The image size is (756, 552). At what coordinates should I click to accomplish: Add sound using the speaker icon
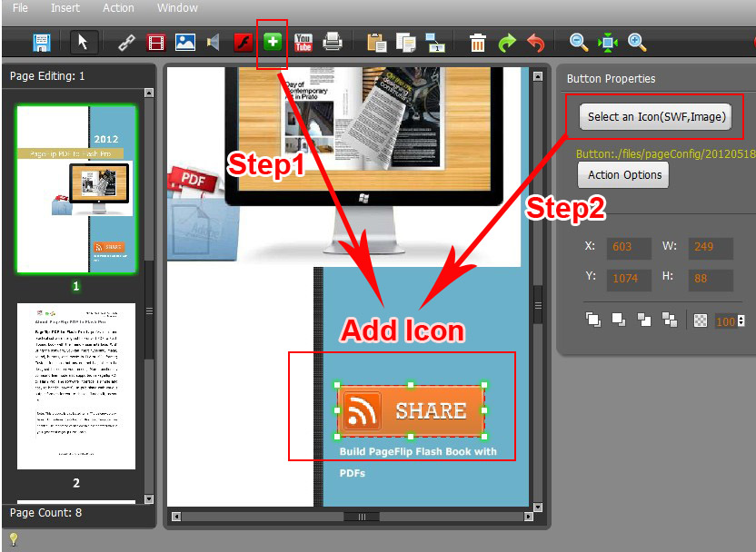click(214, 42)
